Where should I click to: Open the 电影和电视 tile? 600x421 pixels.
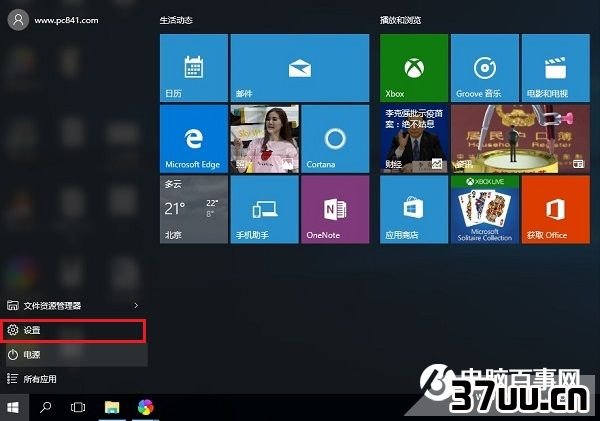[x=556, y=68]
